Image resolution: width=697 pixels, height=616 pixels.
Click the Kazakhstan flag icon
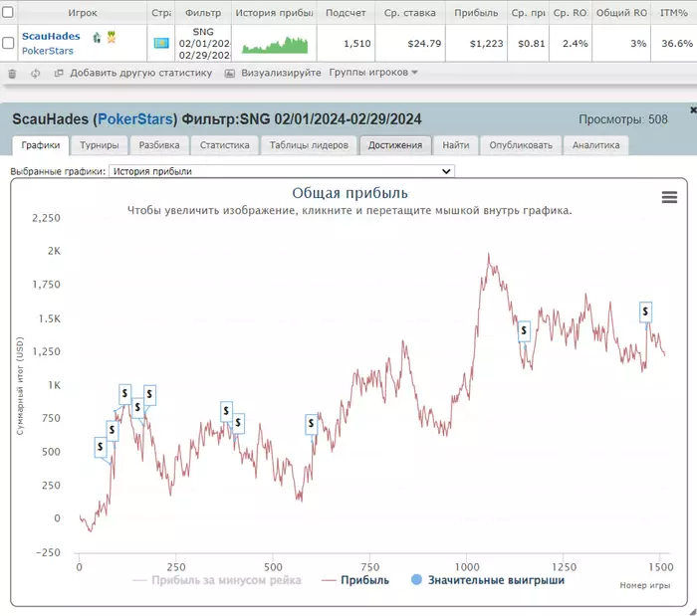[x=161, y=43]
